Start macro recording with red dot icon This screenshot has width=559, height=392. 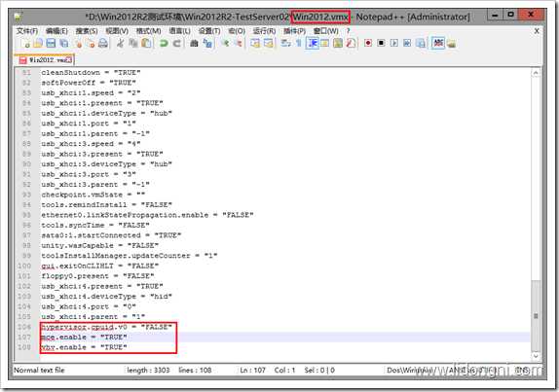368,43
